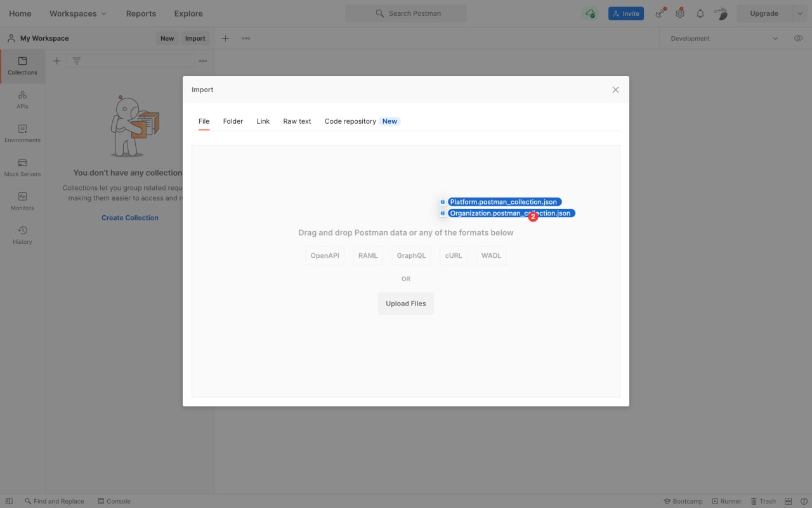The width and height of the screenshot is (812, 508).
Task: Click the Upgrade button
Action: (764, 13)
